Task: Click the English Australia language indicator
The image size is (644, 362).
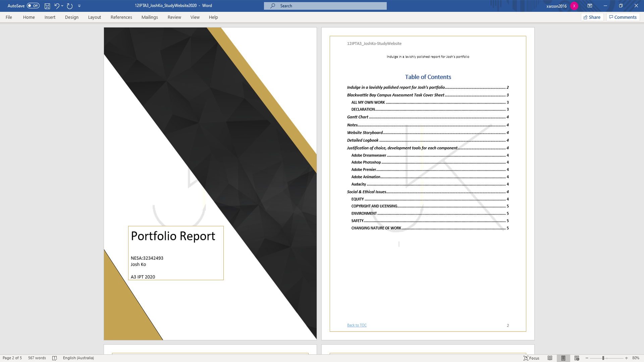Action: (78, 358)
